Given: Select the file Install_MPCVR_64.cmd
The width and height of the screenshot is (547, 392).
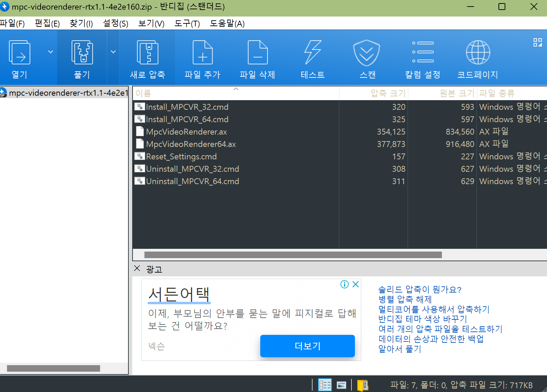Looking at the screenshot, I should tap(187, 119).
